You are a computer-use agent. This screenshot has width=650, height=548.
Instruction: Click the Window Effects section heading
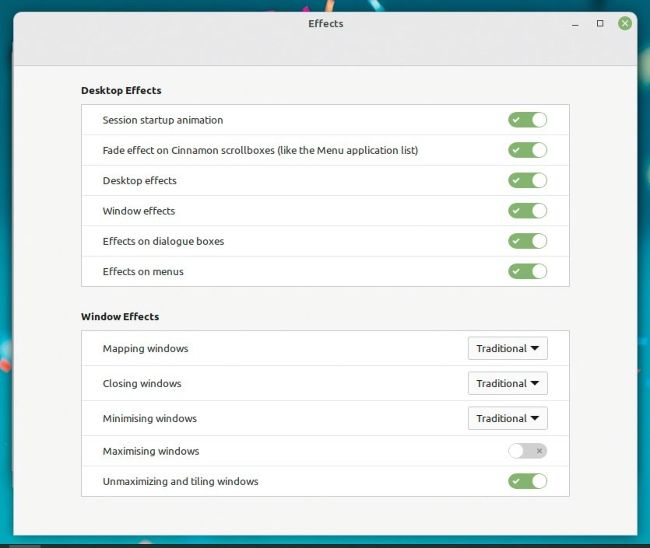click(120, 317)
